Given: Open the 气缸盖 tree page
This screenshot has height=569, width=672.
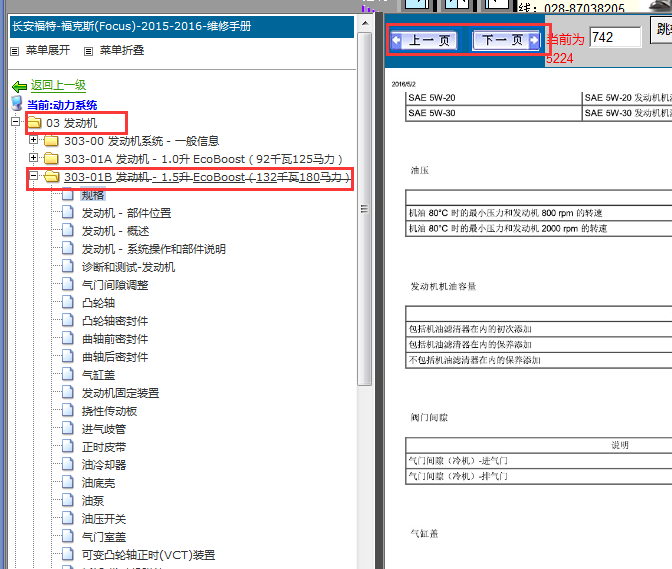Looking at the screenshot, I should coord(99,375).
